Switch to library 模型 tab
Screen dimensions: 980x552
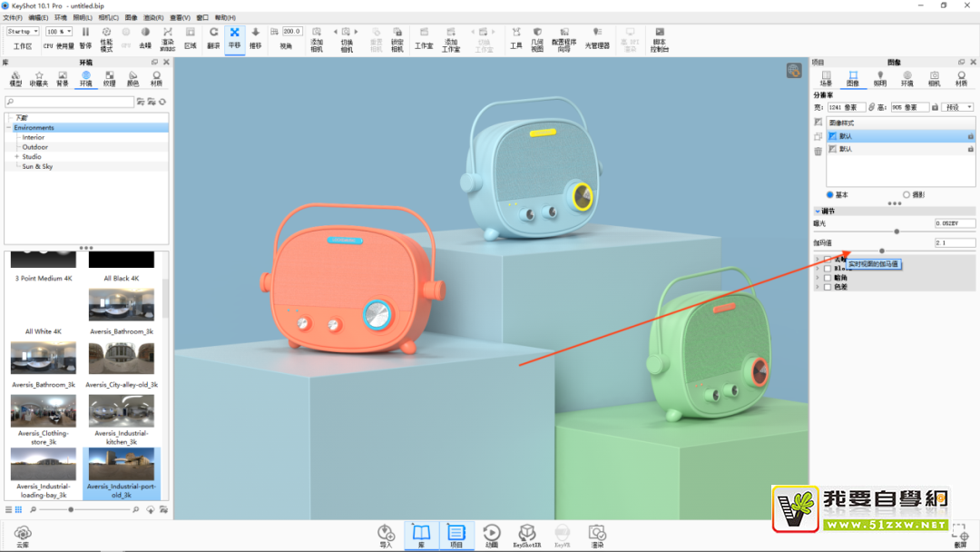15,79
